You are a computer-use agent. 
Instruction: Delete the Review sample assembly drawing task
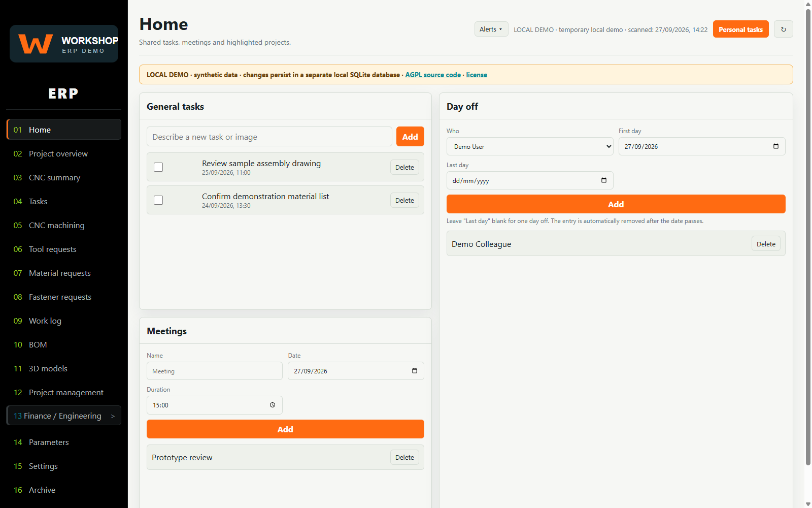click(x=404, y=167)
